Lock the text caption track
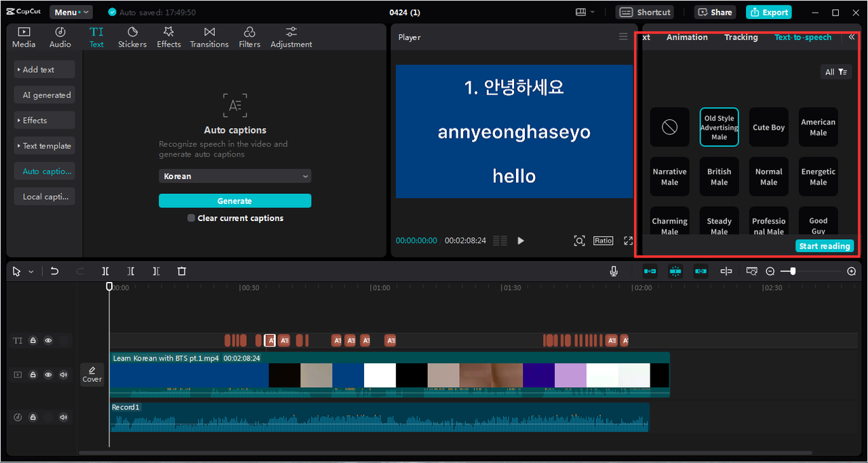 click(33, 340)
